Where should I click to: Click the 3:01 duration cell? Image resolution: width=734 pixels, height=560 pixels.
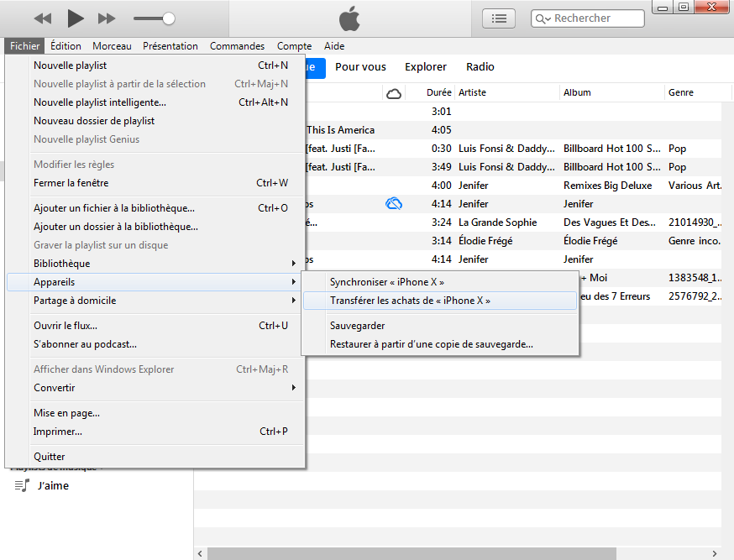[x=442, y=112]
